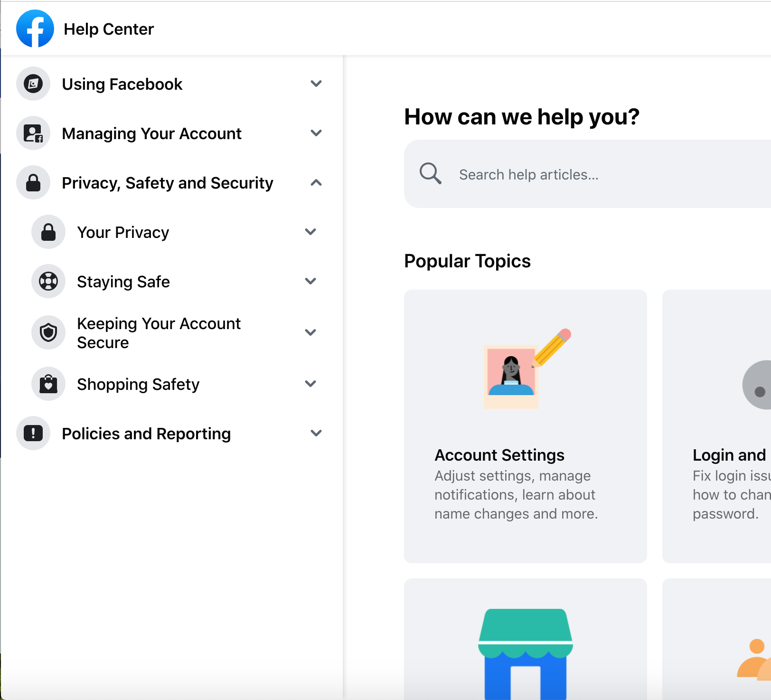Expand the Managing Your Account chevron
The image size is (771, 700).
[x=316, y=133]
